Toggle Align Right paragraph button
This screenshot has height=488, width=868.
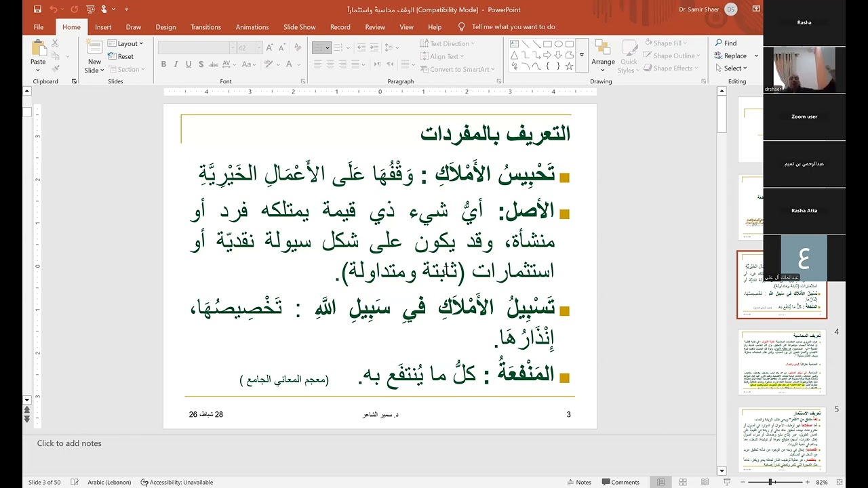(342, 64)
